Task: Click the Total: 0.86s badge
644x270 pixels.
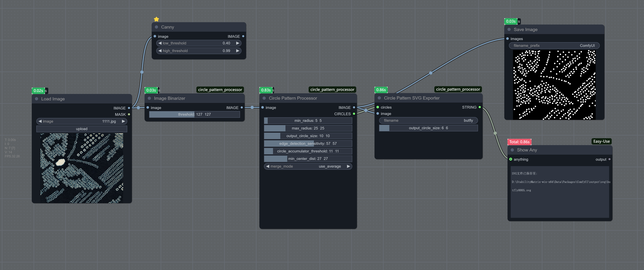Action: coord(520,142)
